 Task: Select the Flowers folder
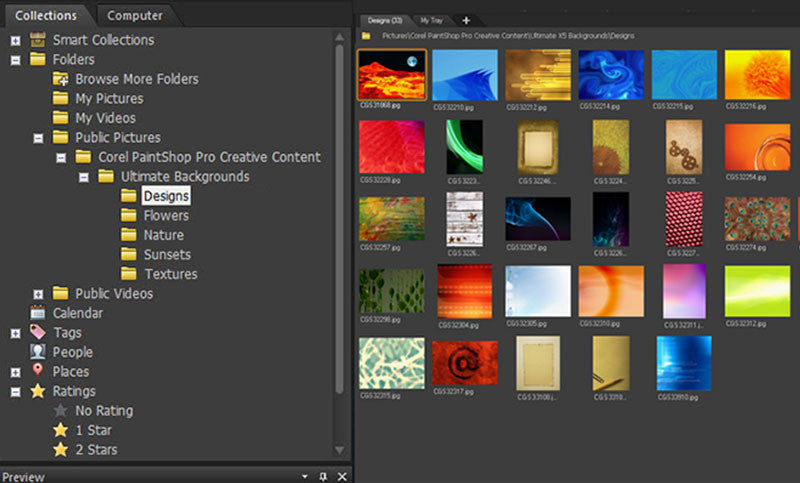point(165,215)
